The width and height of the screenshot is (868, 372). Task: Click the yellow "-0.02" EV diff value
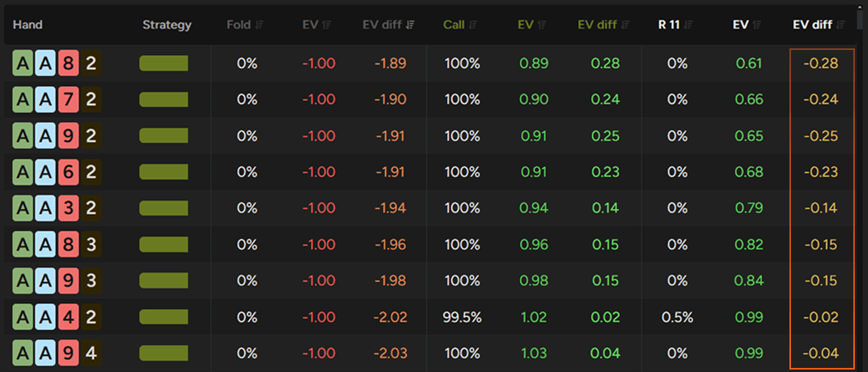coord(821,318)
